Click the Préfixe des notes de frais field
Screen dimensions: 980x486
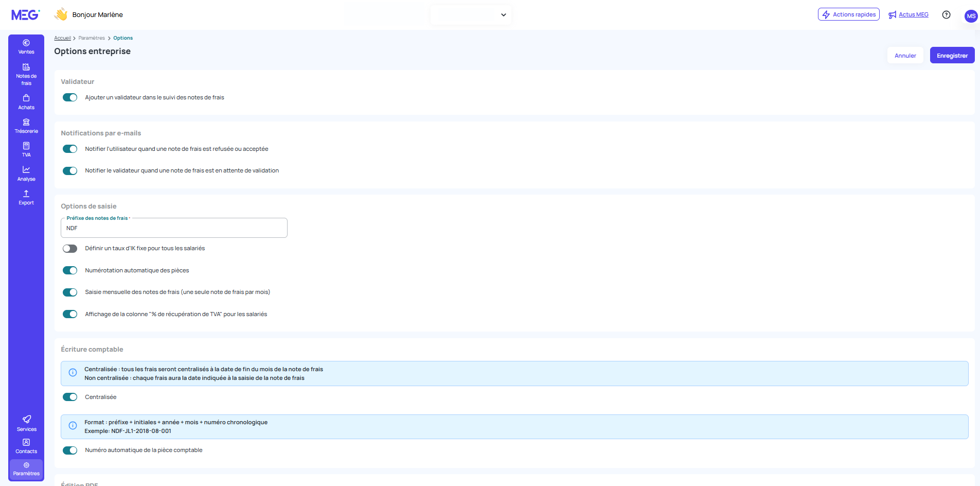coord(174,228)
